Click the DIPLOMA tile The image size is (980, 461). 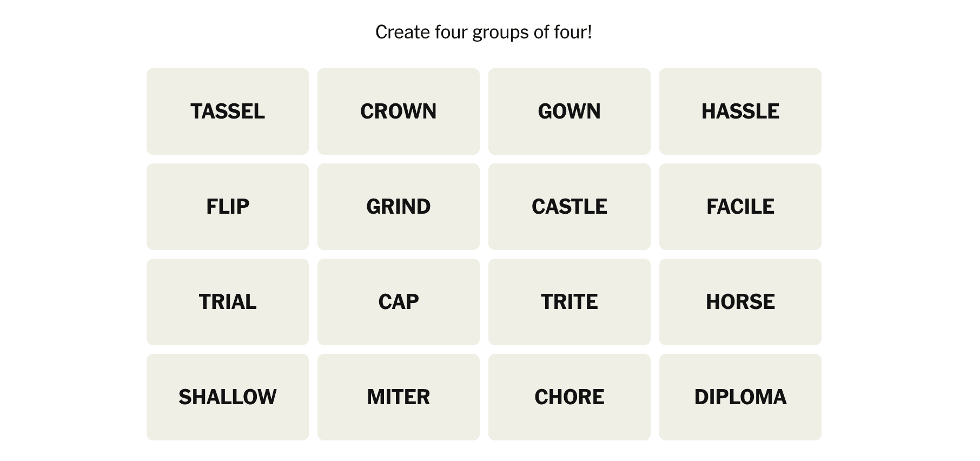[740, 397]
